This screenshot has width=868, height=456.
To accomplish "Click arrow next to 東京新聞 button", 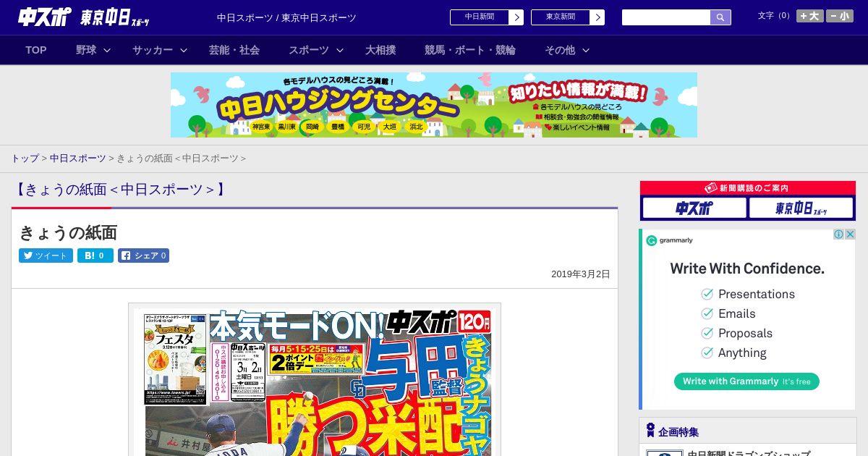I will 597,17.
